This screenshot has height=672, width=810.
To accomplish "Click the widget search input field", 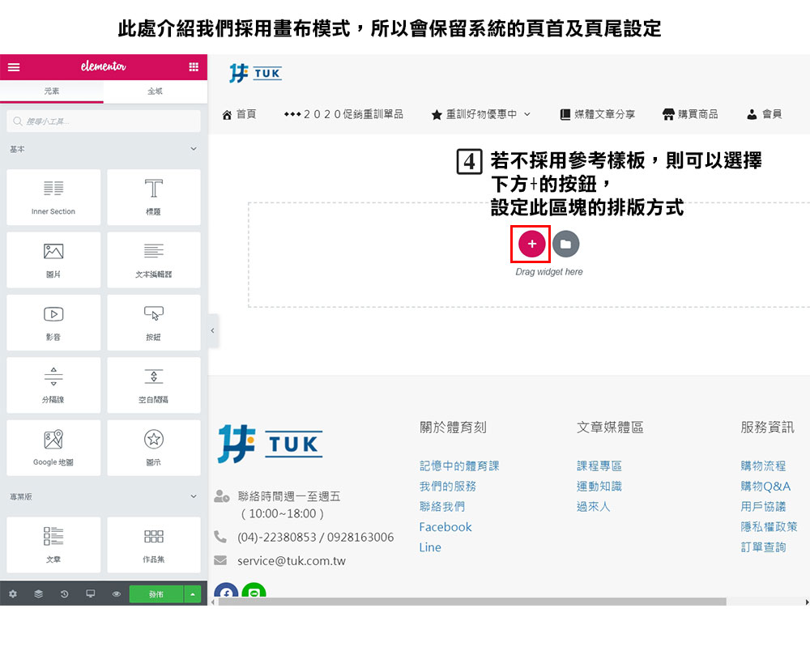I will 104,121.
